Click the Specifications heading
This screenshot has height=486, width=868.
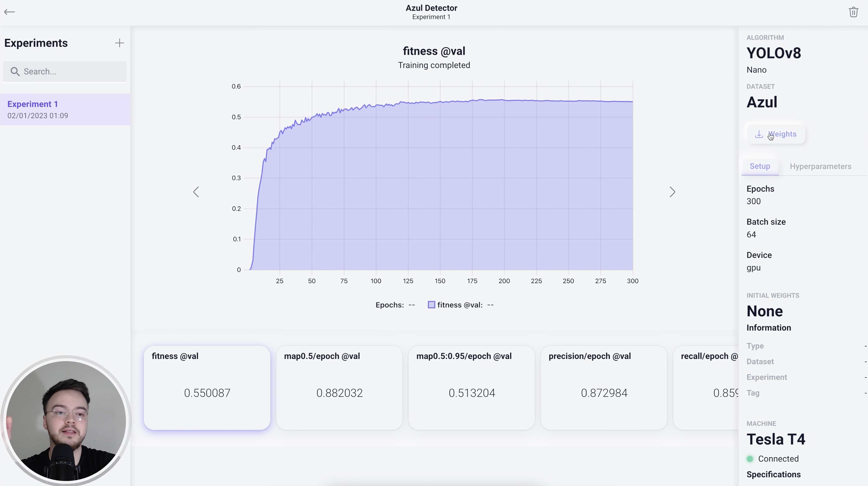(773, 474)
